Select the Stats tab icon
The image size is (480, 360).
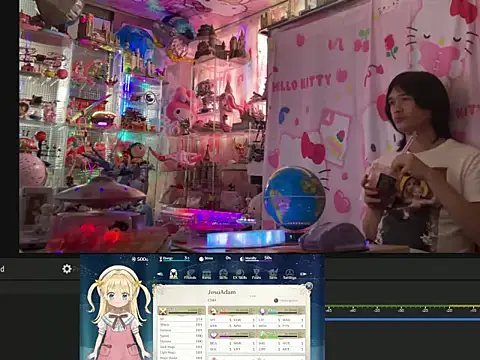(173, 274)
